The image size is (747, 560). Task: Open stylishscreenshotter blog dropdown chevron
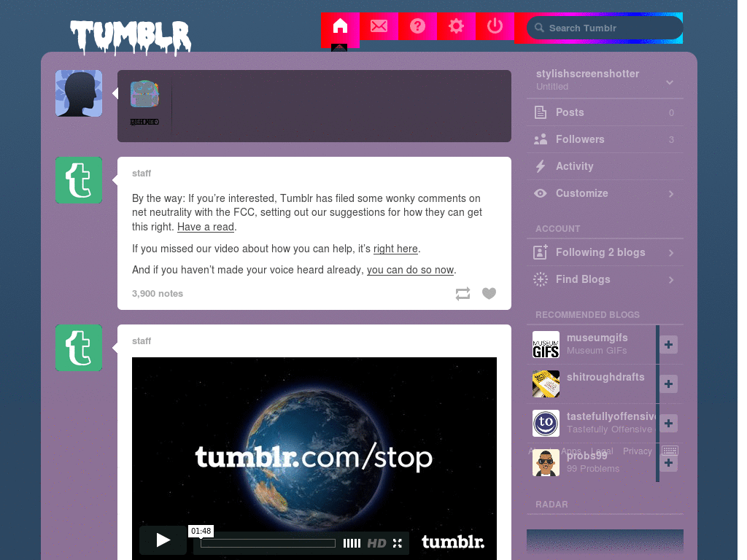[670, 82]
